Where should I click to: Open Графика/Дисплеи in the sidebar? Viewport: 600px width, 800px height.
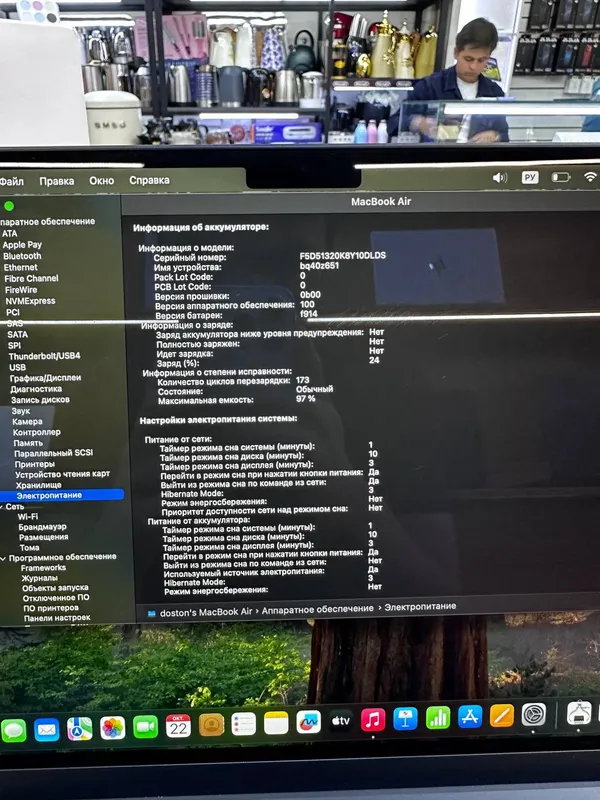pos(45,378)
